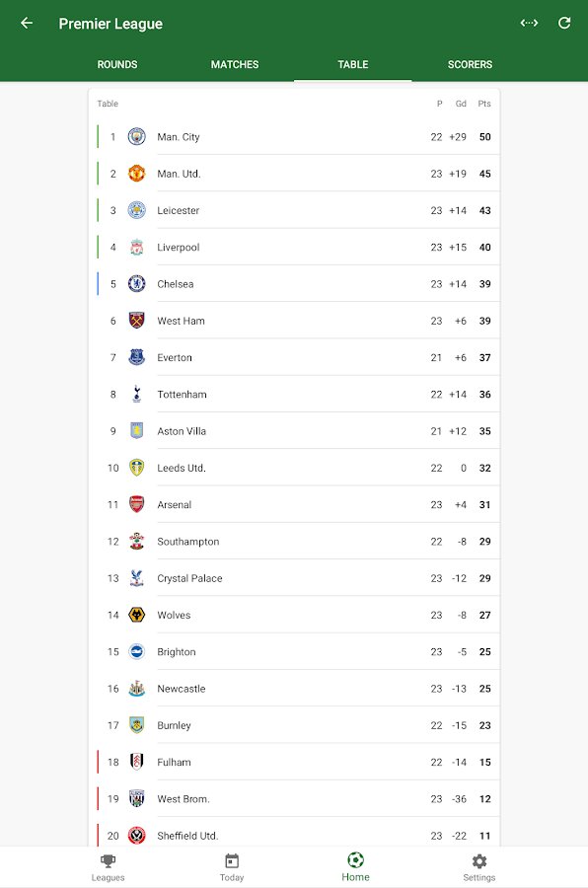
Task: Switch to the Rounds tab
Action: pyautogui.click(x=117, y=64)
